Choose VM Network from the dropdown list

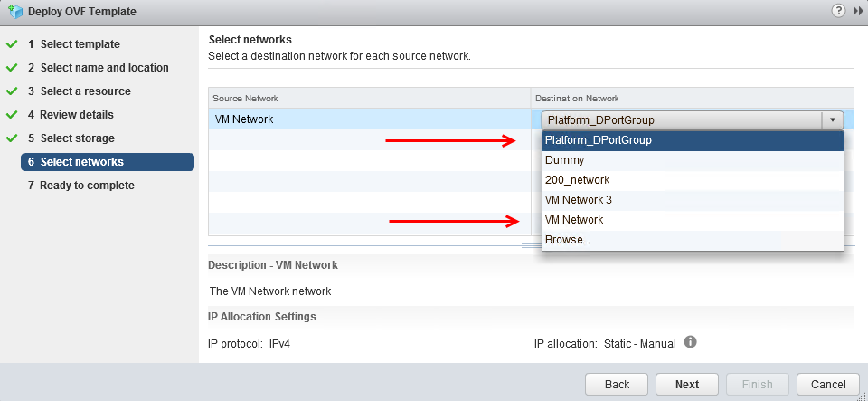[693, 220]
